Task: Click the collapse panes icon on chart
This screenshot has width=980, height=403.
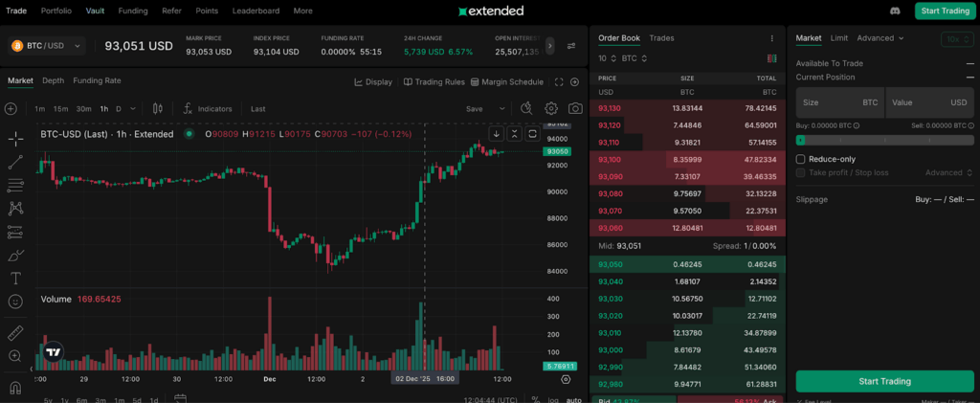Action: pos(514,134)
